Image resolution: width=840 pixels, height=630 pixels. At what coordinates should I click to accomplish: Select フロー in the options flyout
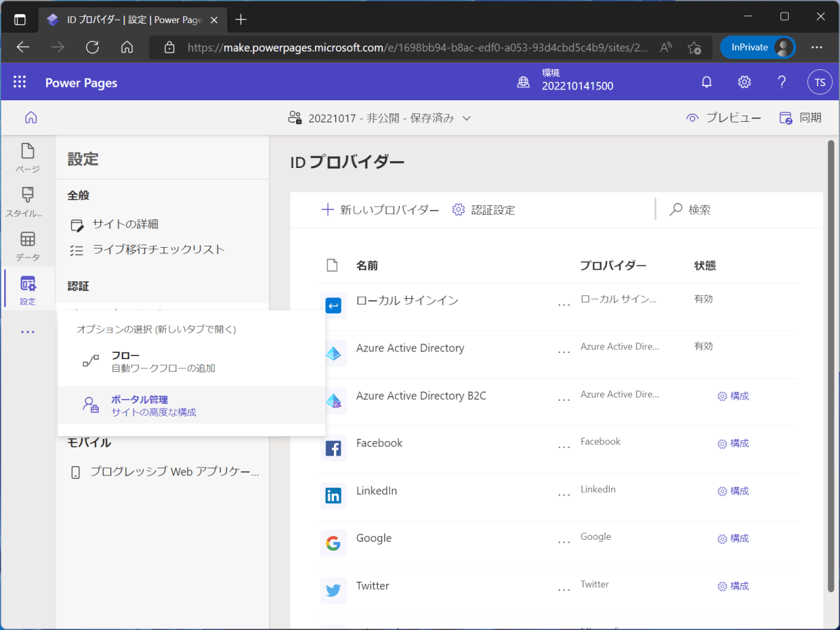(191, 362)
